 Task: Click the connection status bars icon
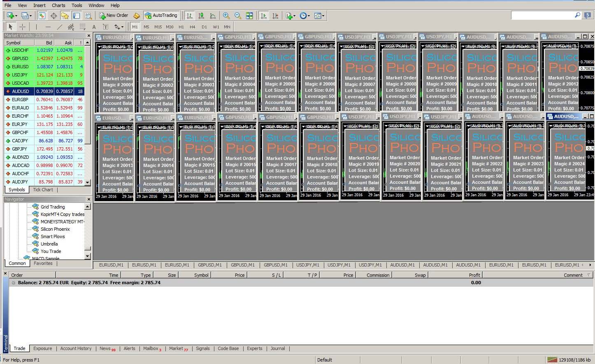552,360
